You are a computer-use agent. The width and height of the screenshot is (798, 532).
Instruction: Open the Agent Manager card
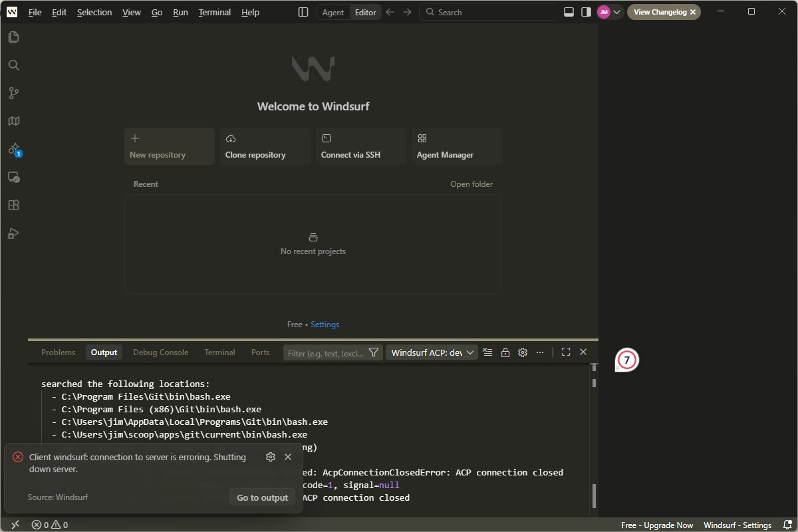pyautogui.click(x=457, y=146)
